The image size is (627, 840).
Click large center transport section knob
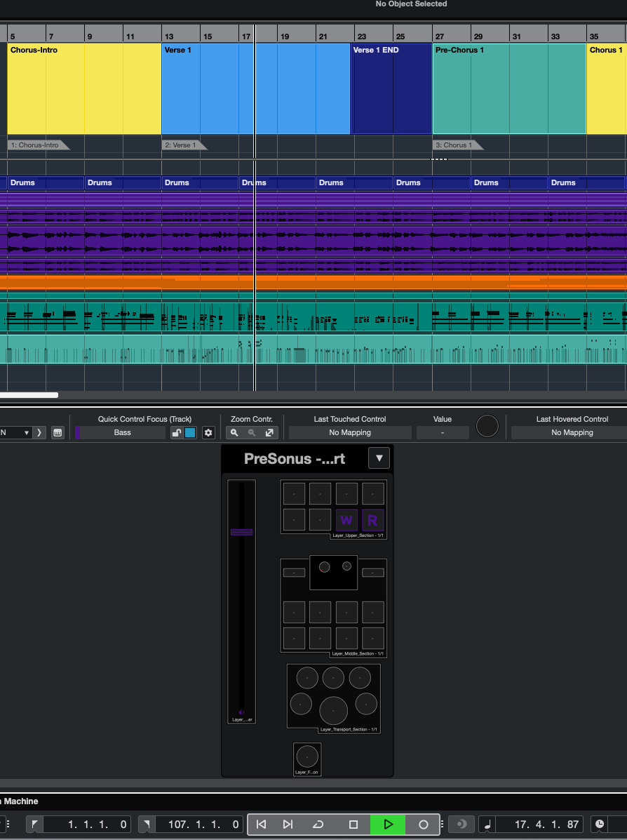[x=334, y=710]
